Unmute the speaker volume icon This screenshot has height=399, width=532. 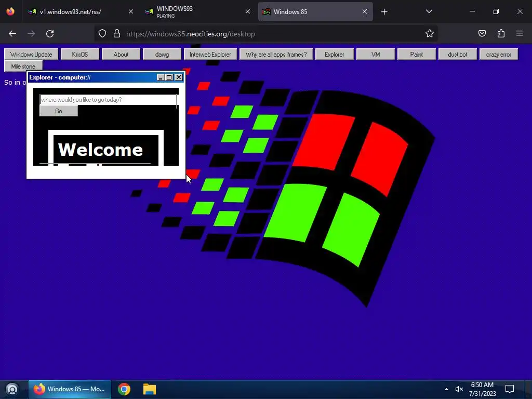459,389
